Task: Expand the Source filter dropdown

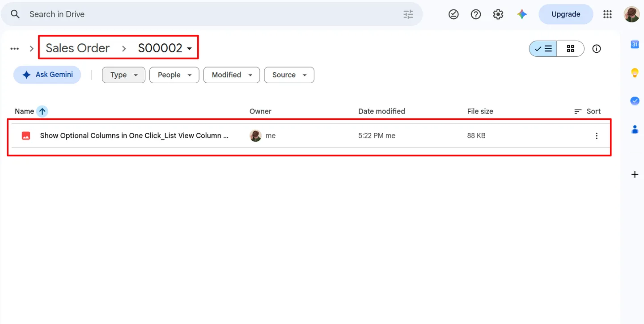Action: tap(289, 75)
